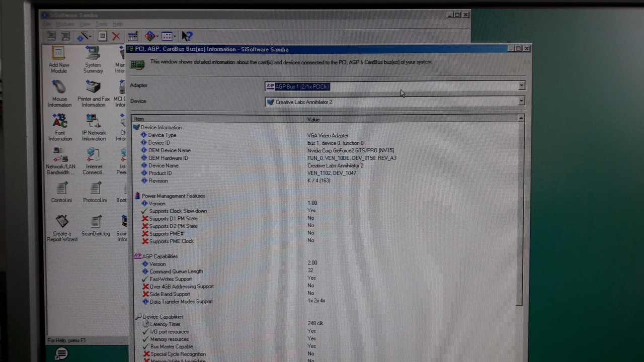The width and height of the screenshot is (644, 362).
Task: Select the Internet Connection module icon
Action: 94,161
